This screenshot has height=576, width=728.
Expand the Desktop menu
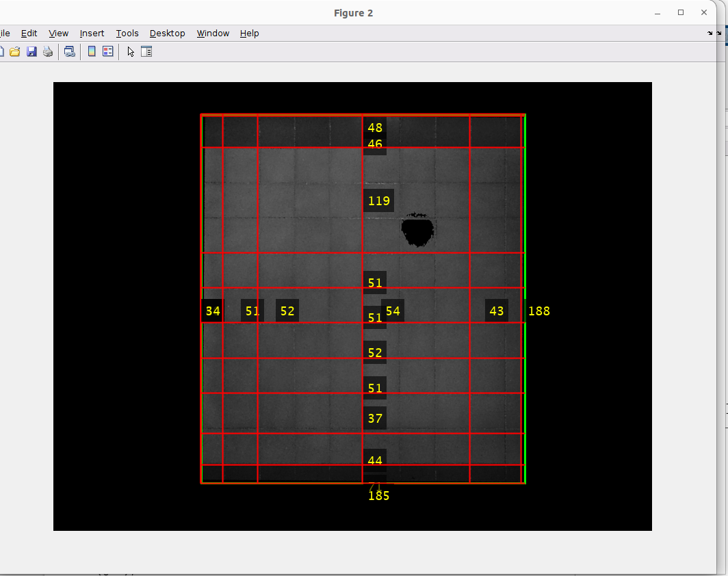point(168,33)
